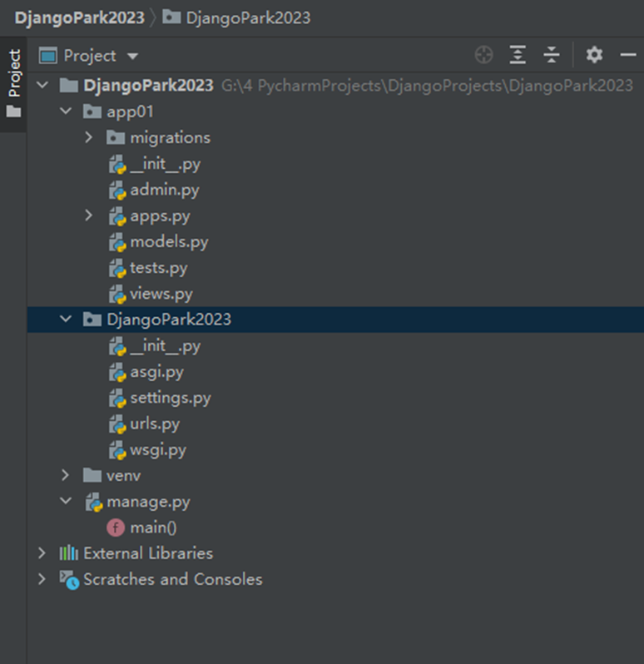Expand the apps.py file node

pos(88,216)
